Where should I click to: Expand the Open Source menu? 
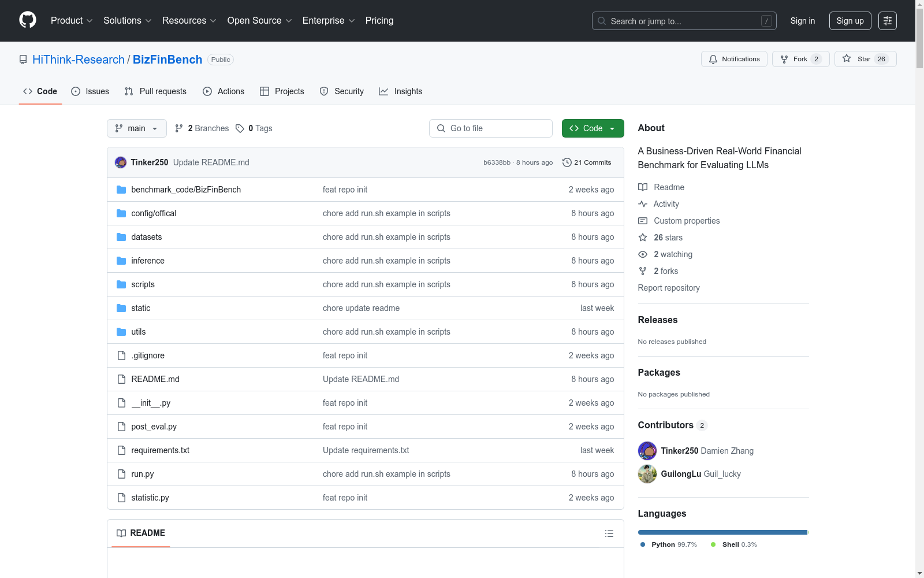tap(260, 21)
